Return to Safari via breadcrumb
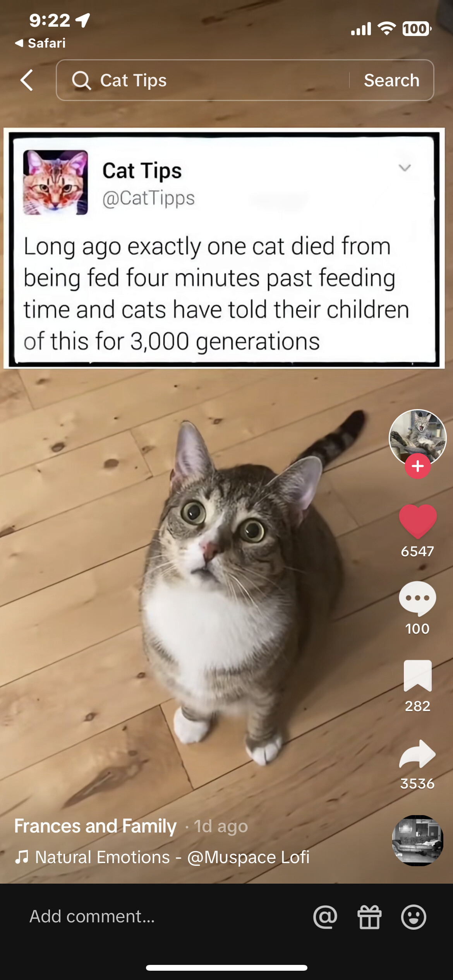This screenshot has width=453, height=980. [40, 43]
